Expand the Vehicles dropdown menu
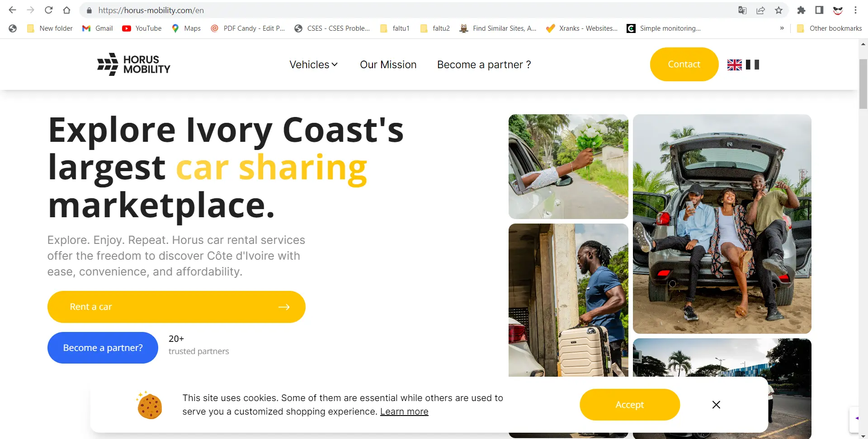The image size is (868, 439). click(314, 65)
